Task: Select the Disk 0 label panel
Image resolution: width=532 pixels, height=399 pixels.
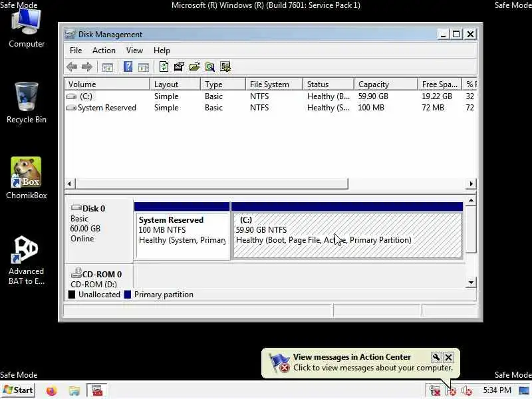Action: point(98,230)
